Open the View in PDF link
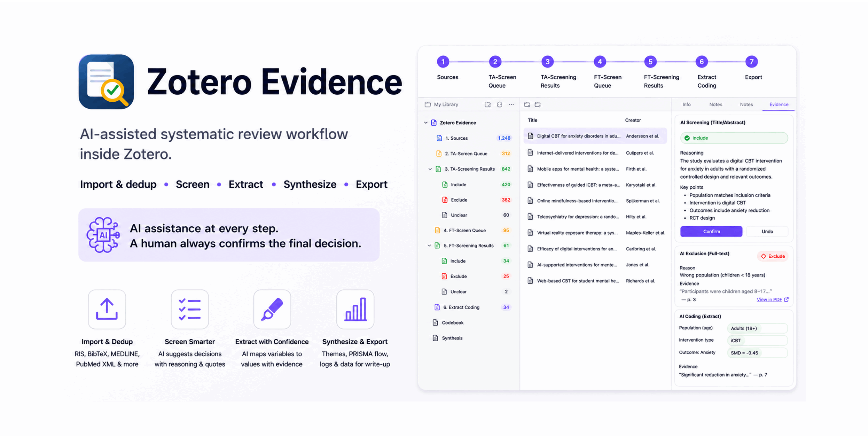Viewport: 868px width, 437px height. [772, 299]
